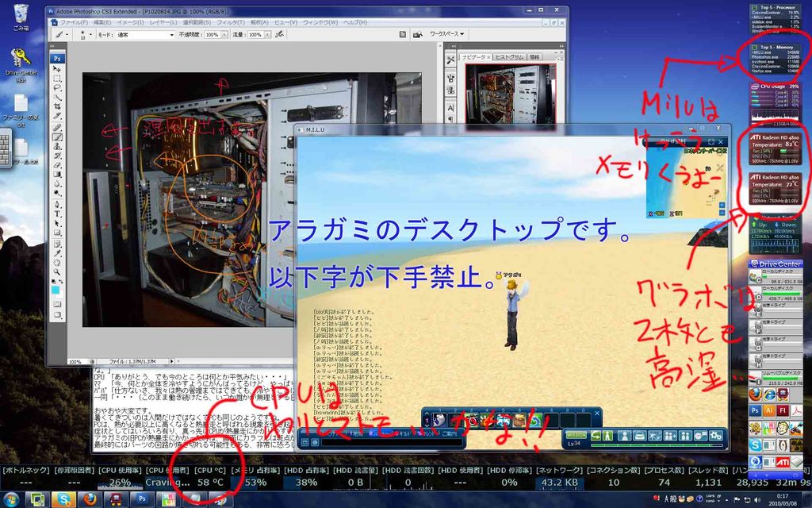
Task: Select the Rectangular Marquee tool
Action: (58, 79)
